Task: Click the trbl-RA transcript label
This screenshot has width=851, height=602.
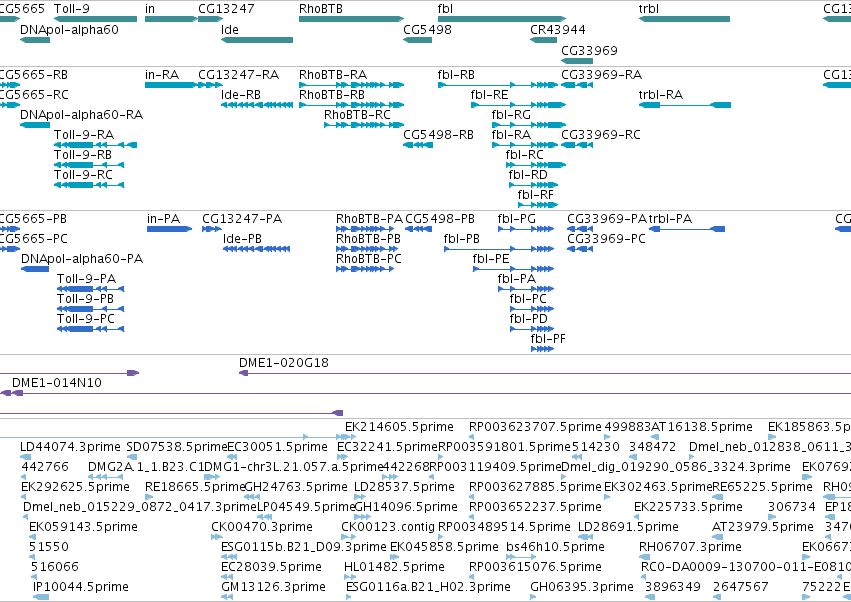Action: point(661,95)
